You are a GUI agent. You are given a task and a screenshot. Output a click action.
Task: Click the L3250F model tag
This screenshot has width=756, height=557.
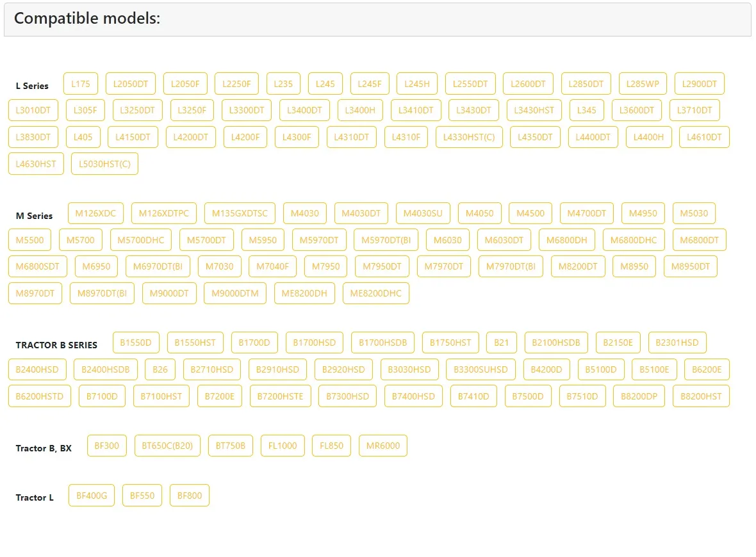tap(192, 110)
